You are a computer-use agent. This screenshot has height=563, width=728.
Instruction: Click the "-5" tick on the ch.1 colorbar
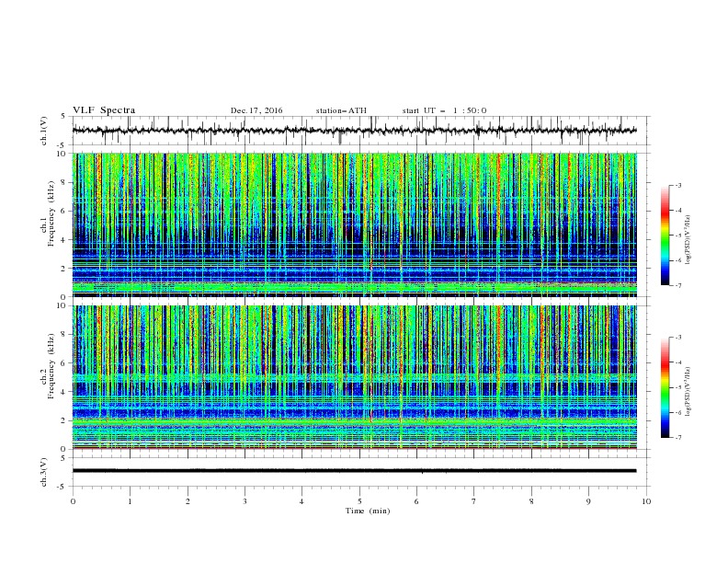tap(677, 236)
